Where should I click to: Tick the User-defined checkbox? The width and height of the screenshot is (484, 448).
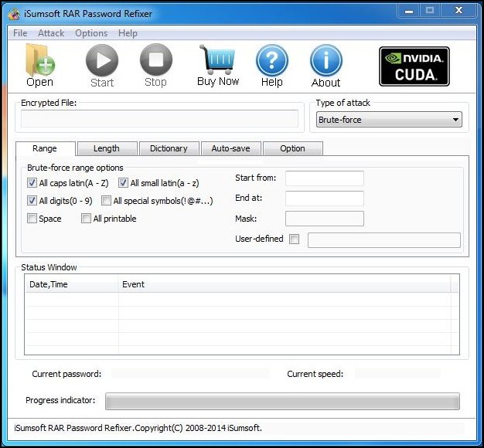click(294, 239)
